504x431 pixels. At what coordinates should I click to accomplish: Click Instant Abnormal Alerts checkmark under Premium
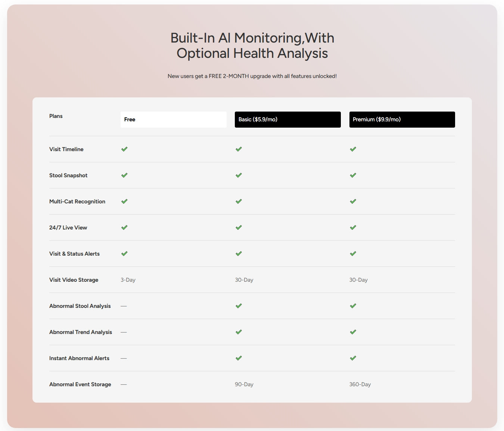[353, 358]
